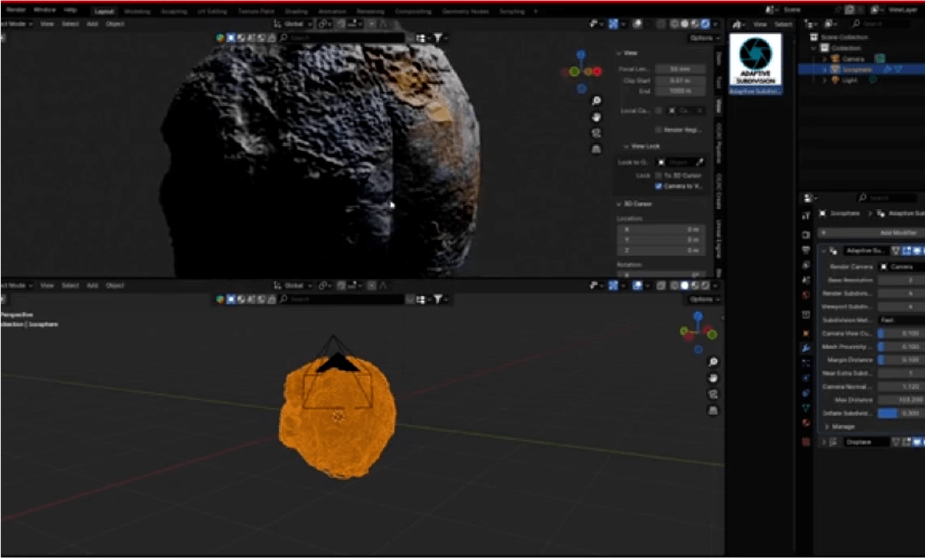
Task: Click the zoom magnifier icon in upper viewport
Action: click(x=596, y=101)
